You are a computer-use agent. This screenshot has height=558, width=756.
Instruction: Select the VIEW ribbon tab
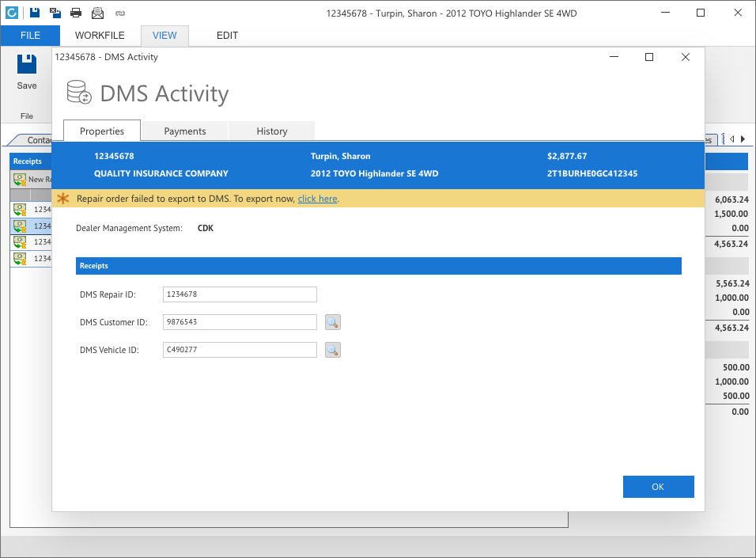click(164, 36)
